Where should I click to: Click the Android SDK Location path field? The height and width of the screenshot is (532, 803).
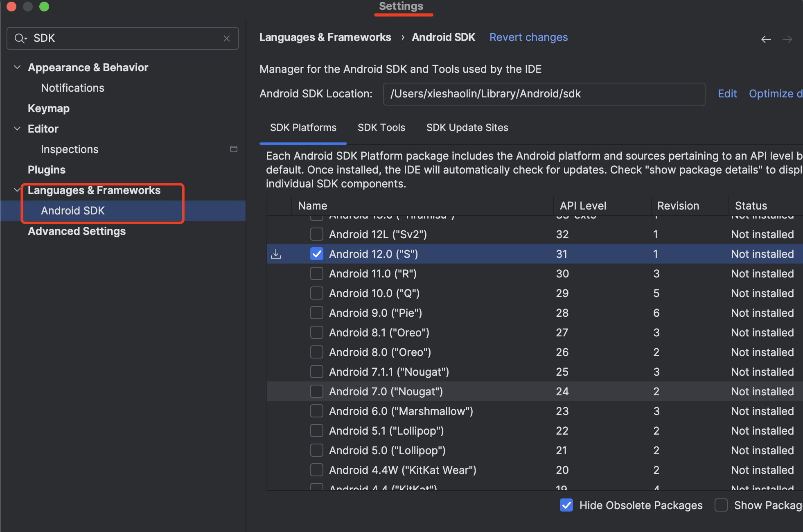[x=544, y=94]
